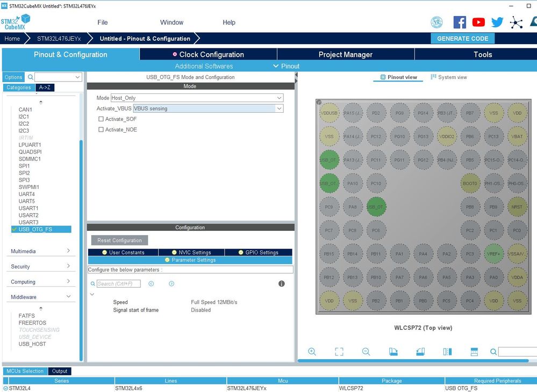Open the GPIO Settings tab
This screenshot has height=392, width=537.
pos(259,252)
